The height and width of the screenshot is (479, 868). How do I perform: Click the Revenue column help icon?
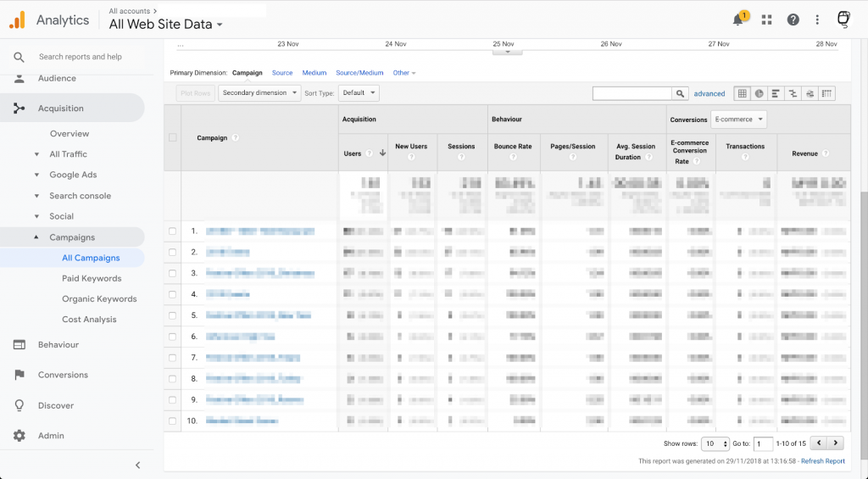pos(826,153)
